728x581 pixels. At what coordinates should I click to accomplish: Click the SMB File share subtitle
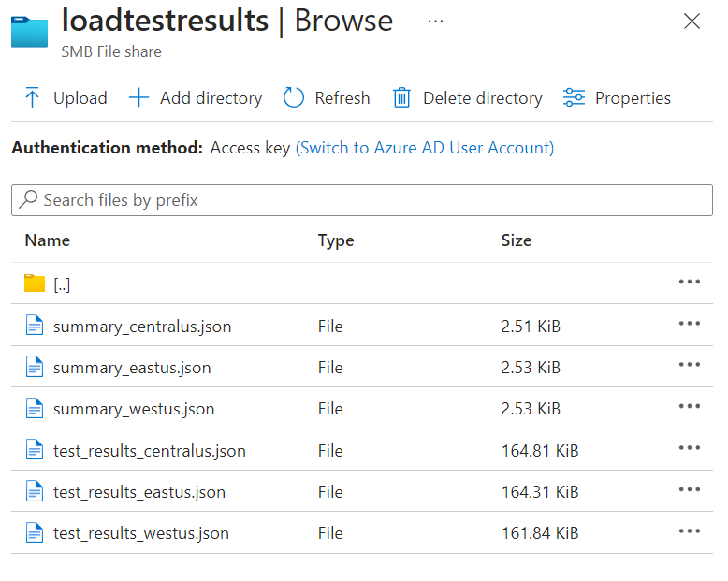point(111,51)
